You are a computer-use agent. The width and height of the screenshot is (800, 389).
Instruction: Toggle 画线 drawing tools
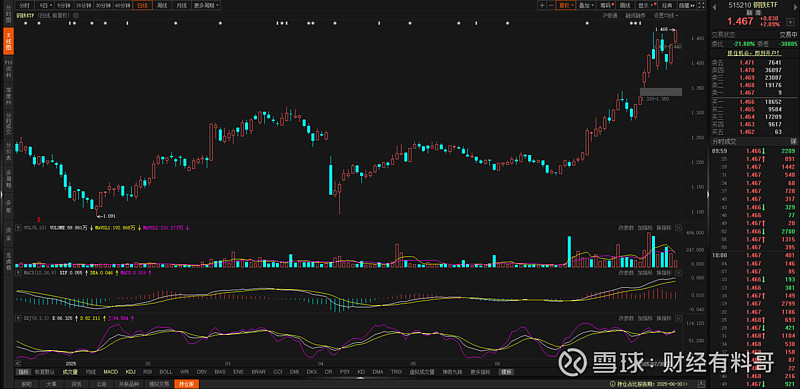(624, 5)
